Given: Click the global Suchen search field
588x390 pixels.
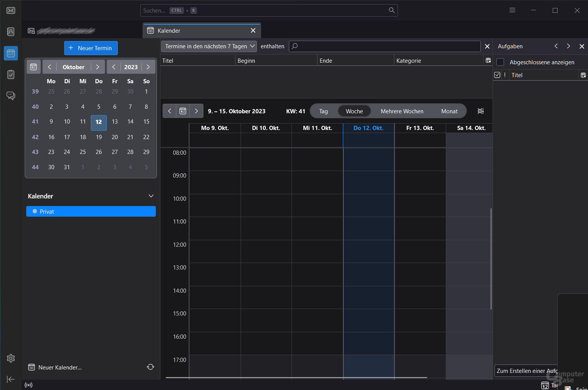Looking at the screenshot, I should tap(269, 10).
